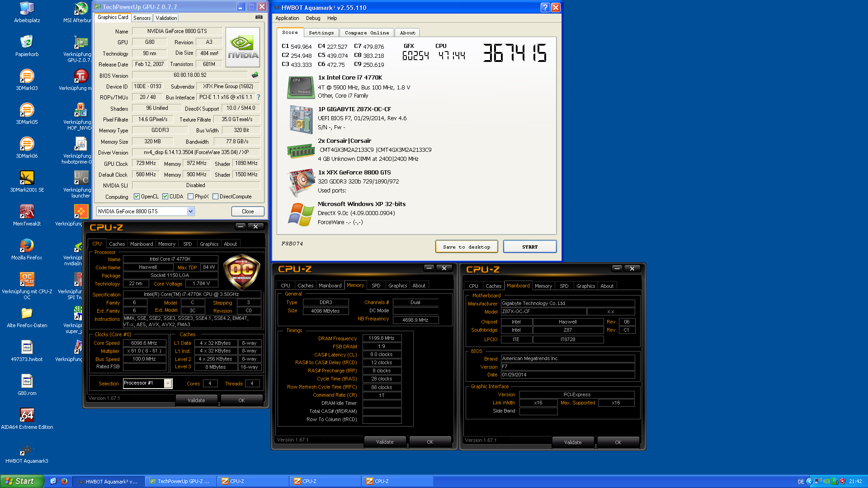The image size is (868, 488).
Task: Click the NVIDIA logo in GPU-Z
Action: (x=243, y=47)
